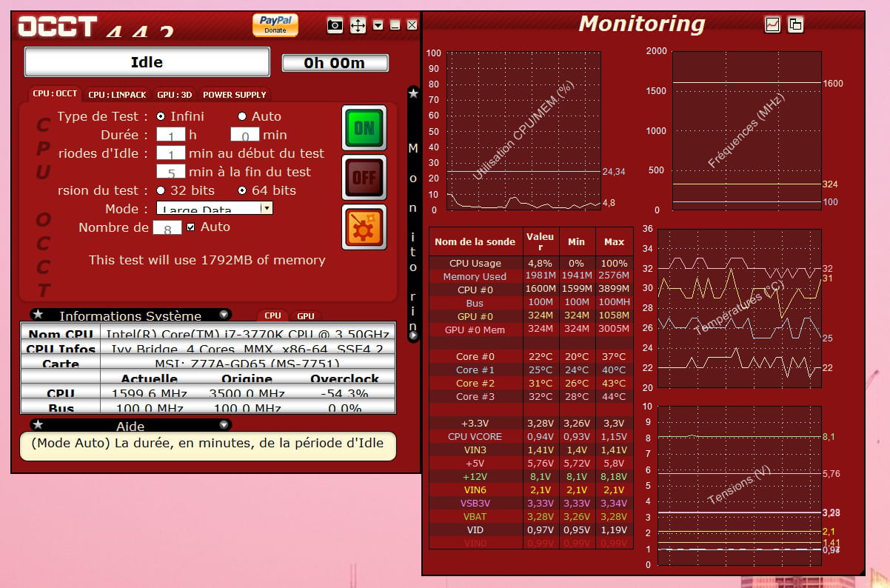Viewport: 890px width, 588px height.
Task: Toggle the Auto threads checkbox
Action: pyautogui.click(x=191, y=227)
